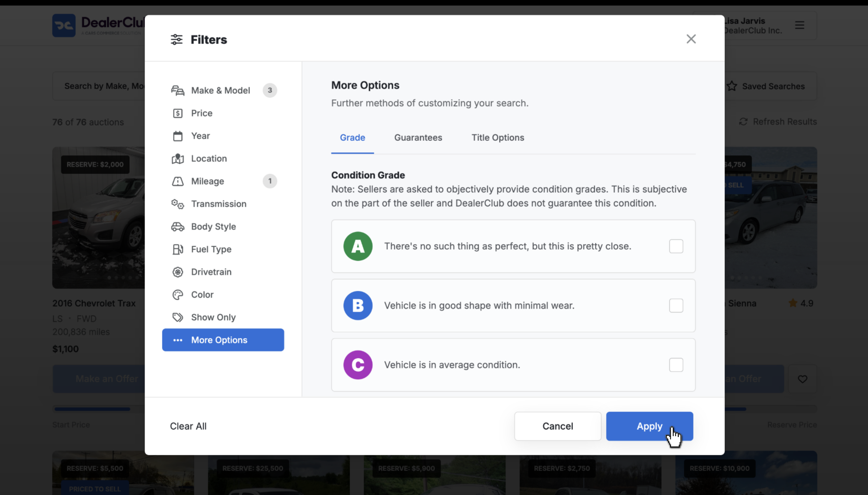Click the Search by Make field behind dialog
Image resolution: width=868 pixels, height=495 pixels.
99,86
